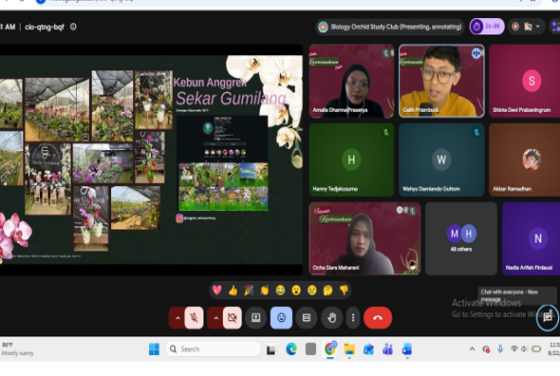The width and height of the screenshot is (560, 376).
Task: Open the battery status tray icon
Action: pyautogui.click(x=536, y=349)
